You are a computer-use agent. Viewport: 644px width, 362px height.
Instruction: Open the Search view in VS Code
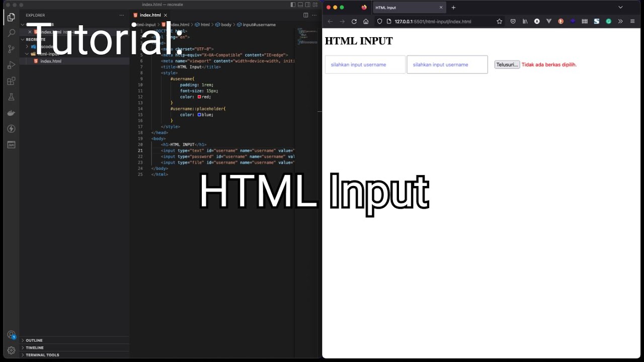click(x=11, y=33)
